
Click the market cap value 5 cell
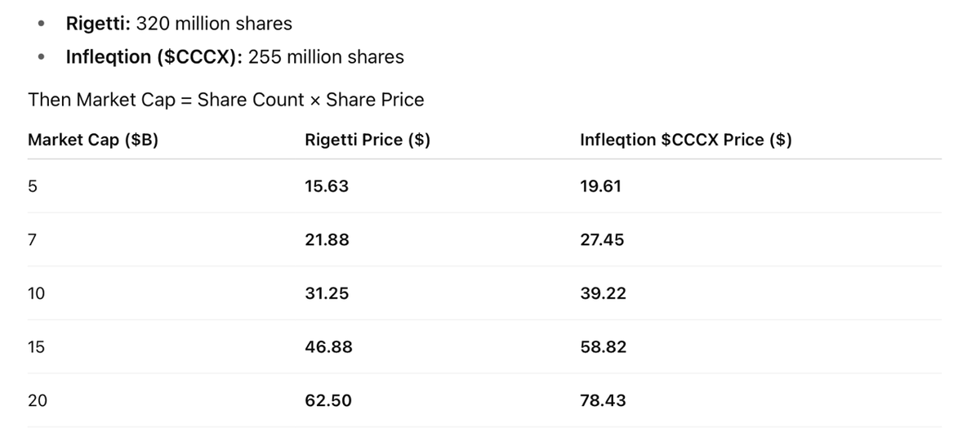(33, 186)
